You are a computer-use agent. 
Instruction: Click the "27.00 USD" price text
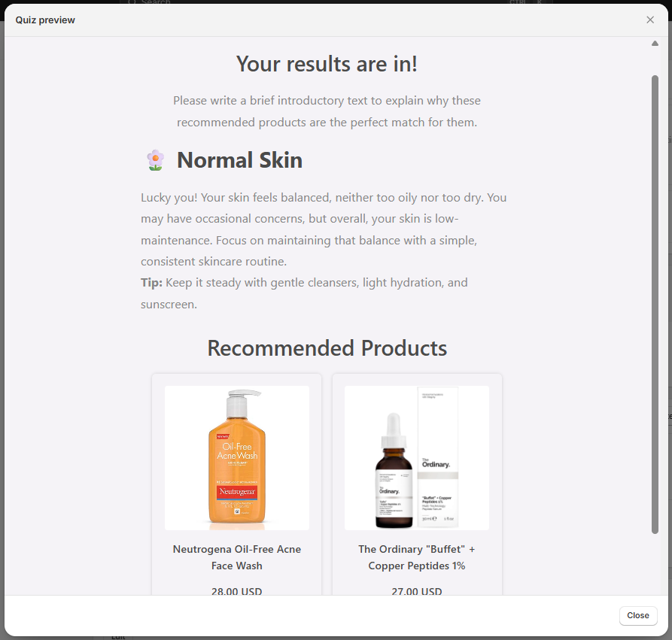coord(417,591)
